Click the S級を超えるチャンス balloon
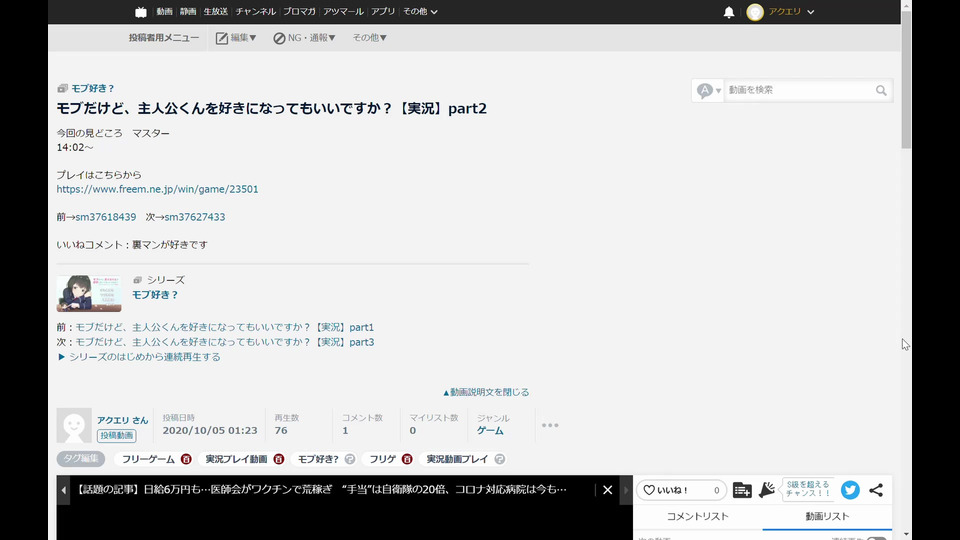Image resolution: width=960 pixels, height=540 pixels. coord(808,489)
